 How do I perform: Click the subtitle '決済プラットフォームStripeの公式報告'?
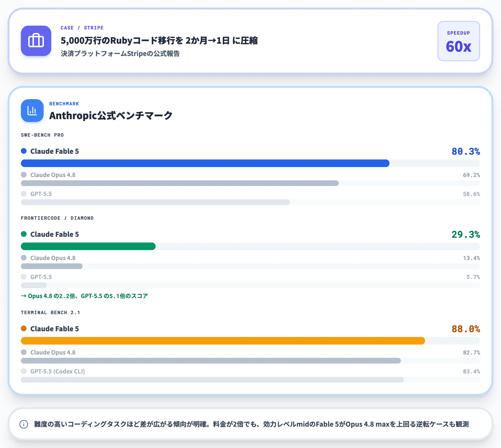coord(120,53)
